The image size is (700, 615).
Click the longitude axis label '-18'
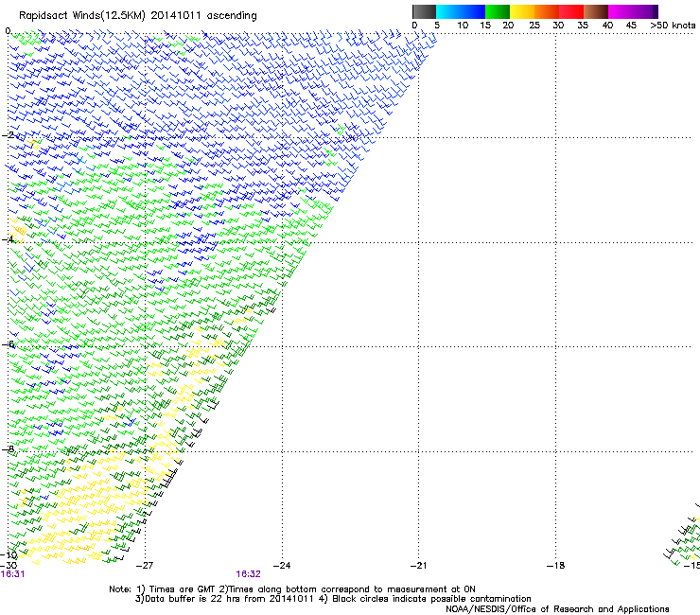point(555,566)
